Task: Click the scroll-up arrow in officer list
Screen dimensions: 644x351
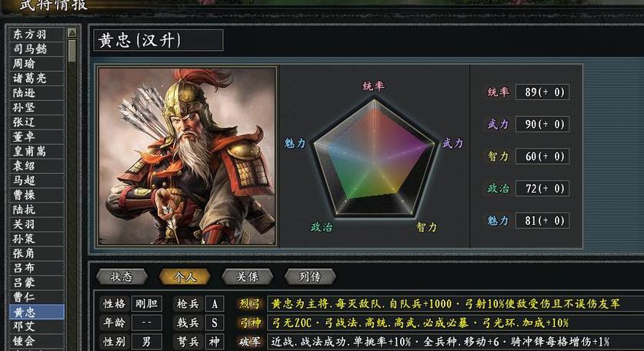Action: pyautogui.click(x=72, y=33)
